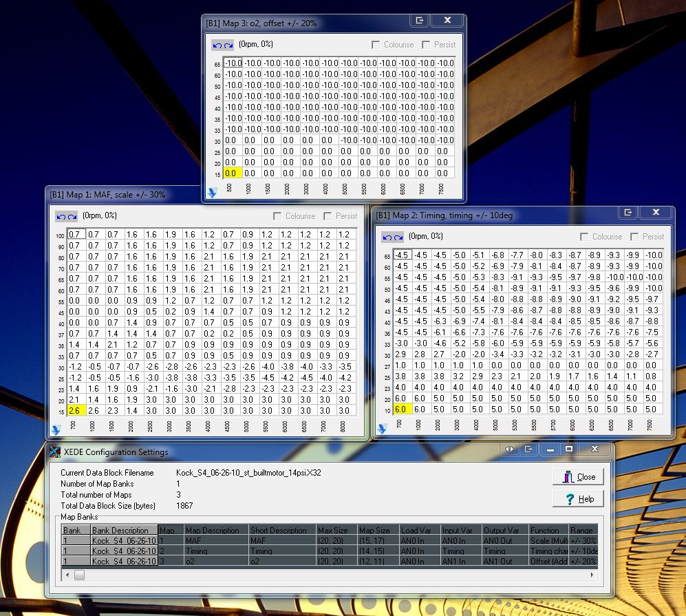Click the Bank Description column header
The width and height of the screenshot is (686, 616).
coord(124,530)
